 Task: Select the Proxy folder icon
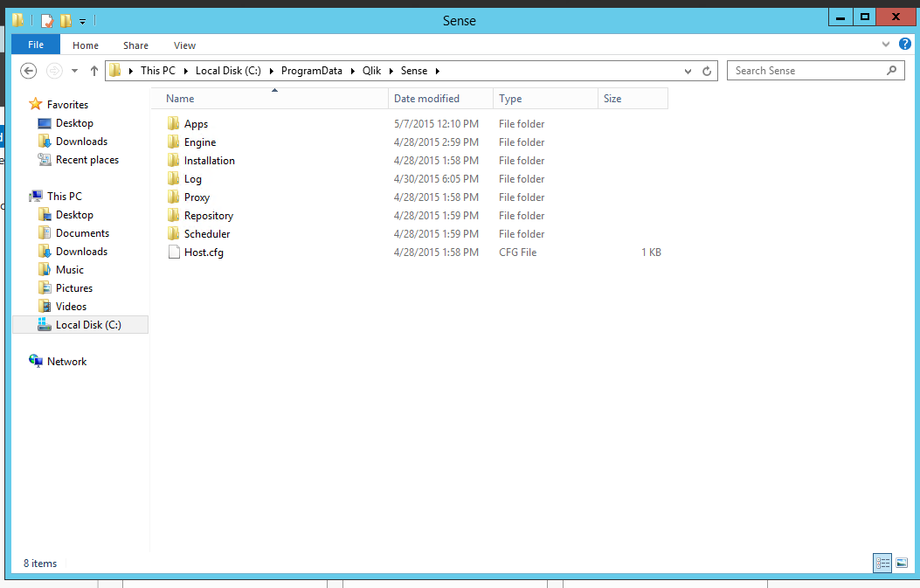pos(173,197)
